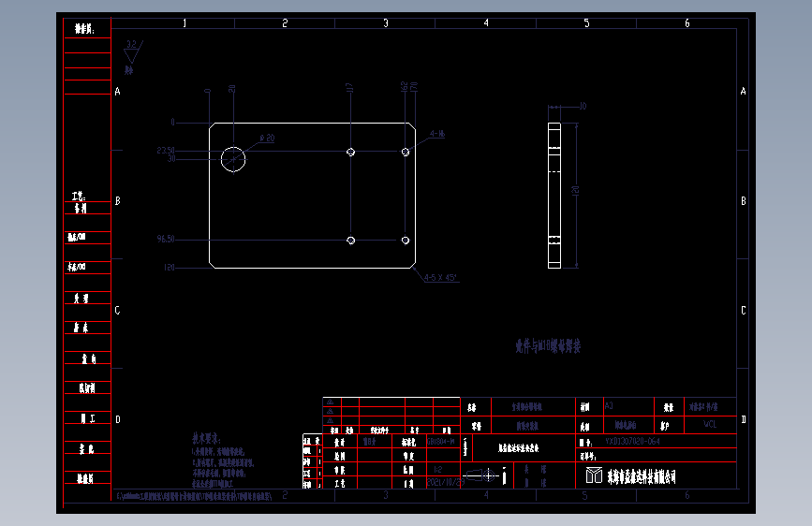Select the 170 ordinate dimension text

pyautogui.click(x=413, y=86)
